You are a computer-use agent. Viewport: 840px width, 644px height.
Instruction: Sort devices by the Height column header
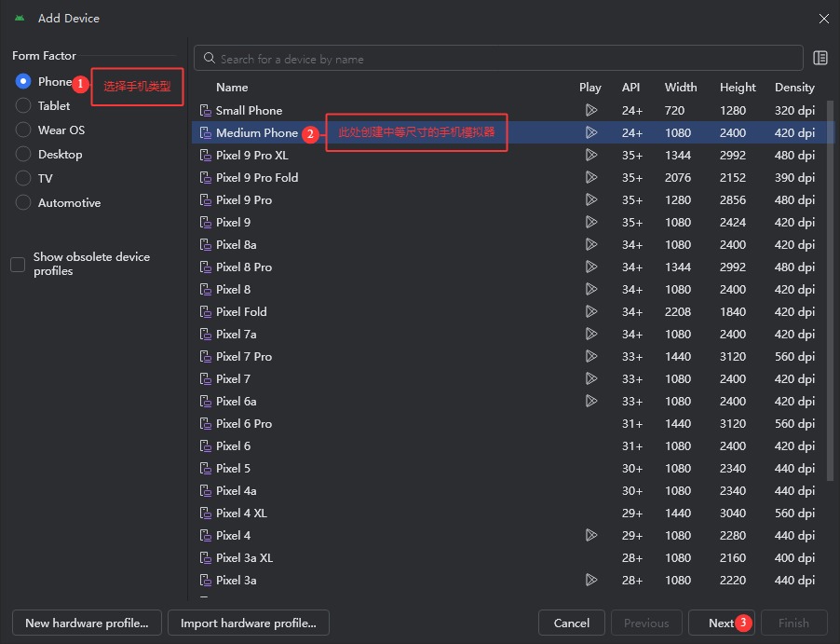(x=738, y=88)
